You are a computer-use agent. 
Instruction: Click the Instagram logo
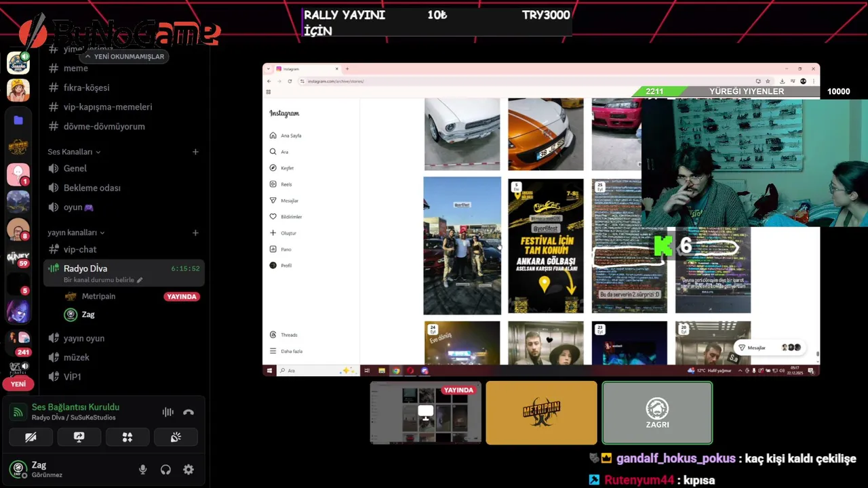point(284,113)
